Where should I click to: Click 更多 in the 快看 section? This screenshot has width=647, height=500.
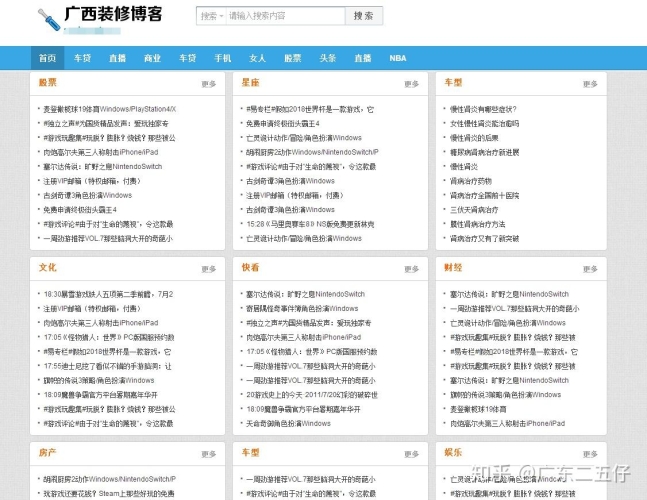[411, 269]
